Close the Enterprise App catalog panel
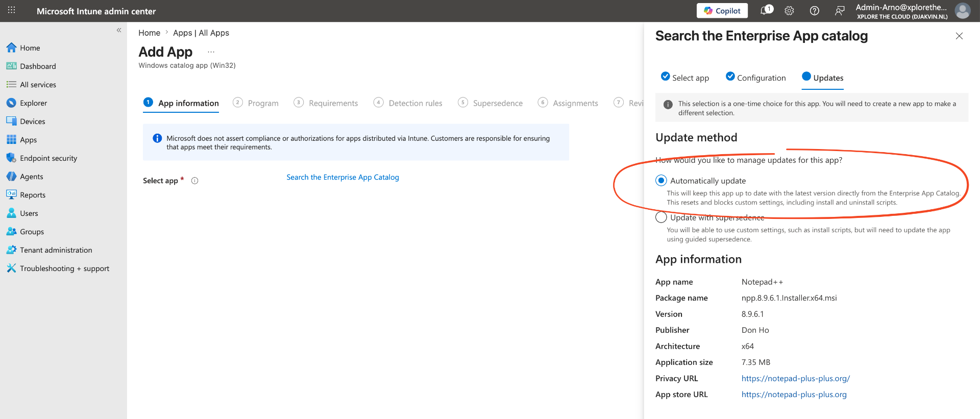The image size is (980, 419). tap(959, 36)
